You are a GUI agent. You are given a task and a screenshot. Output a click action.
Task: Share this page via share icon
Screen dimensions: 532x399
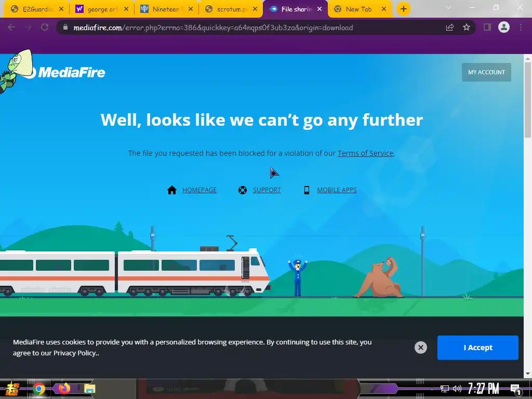coord(450,27)
